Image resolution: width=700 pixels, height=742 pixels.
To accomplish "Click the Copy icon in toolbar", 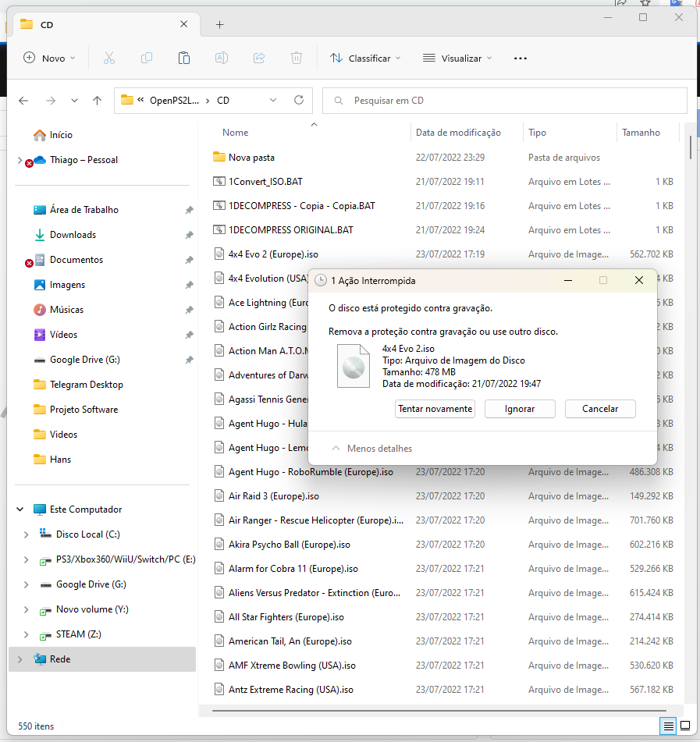I will tap(147, 59).
